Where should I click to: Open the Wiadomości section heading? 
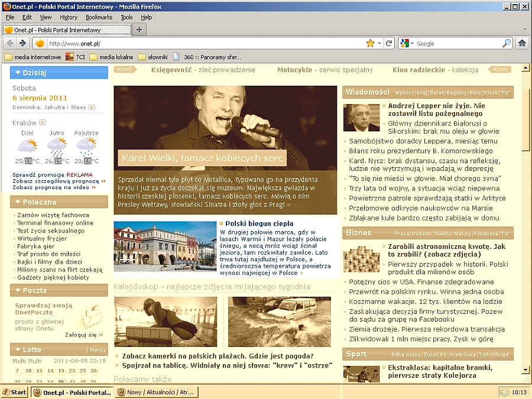pyautogui.click(x=368, y=92)
